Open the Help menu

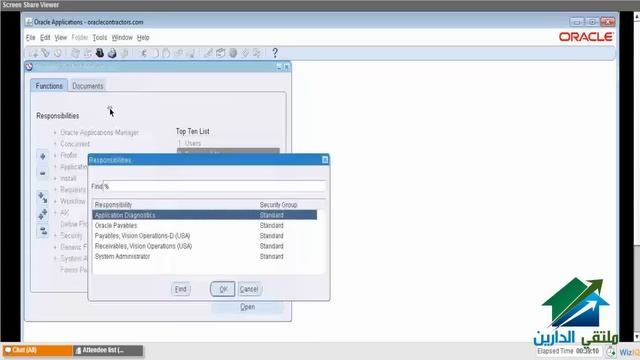[x=143, y=38]
